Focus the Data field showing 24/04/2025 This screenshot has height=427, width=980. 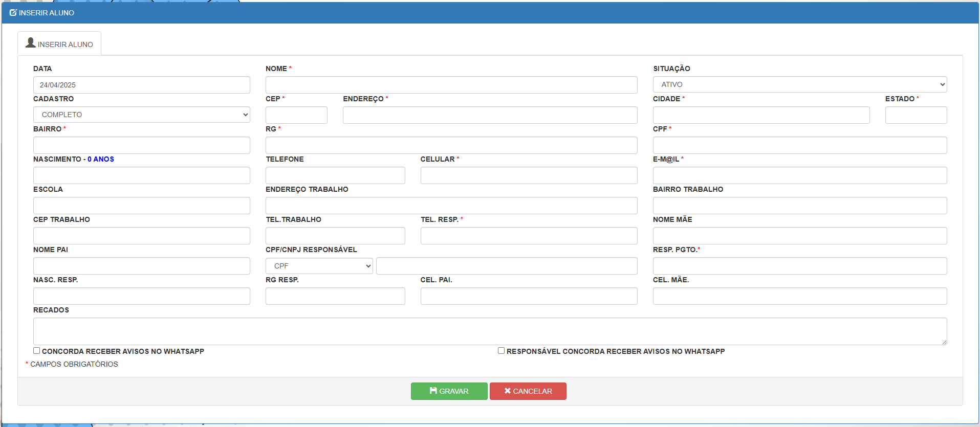pyautogui.click(x=142, y=85)
